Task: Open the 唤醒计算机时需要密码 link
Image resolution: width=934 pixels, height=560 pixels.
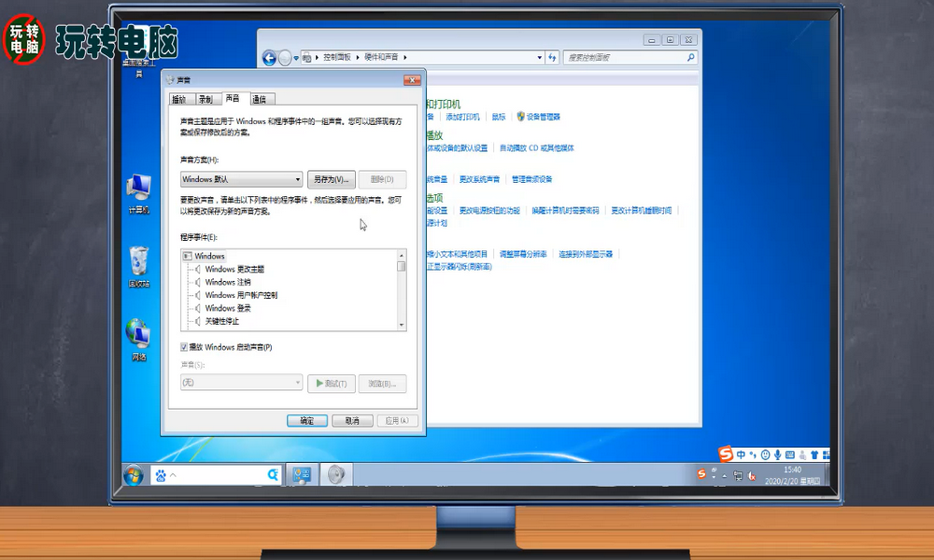Action: [x=565, y=211]
